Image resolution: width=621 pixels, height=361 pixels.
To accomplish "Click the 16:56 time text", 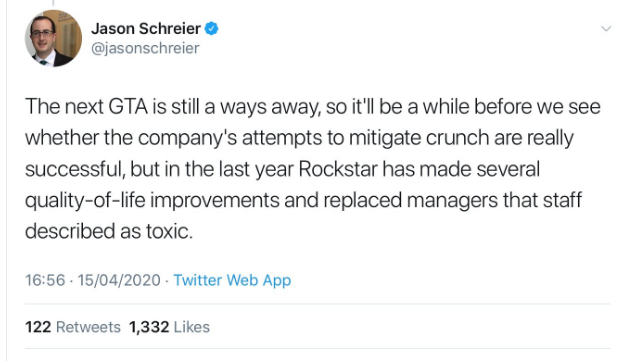I will pyautogui.click(x=45, y=280).
